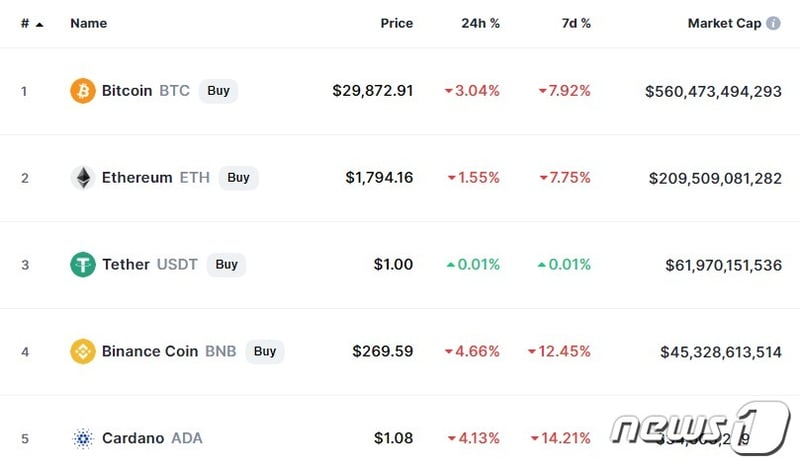This screenshot has height=467, width=800.
Task: Click the green Tether logo icon
Action: [83, 265]
